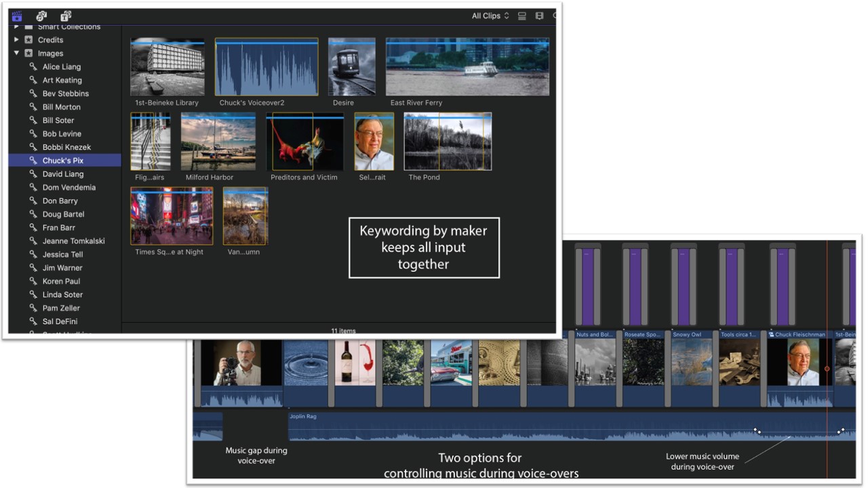Open the Titles and Generators sidebar icon

[x=66, y=16]
